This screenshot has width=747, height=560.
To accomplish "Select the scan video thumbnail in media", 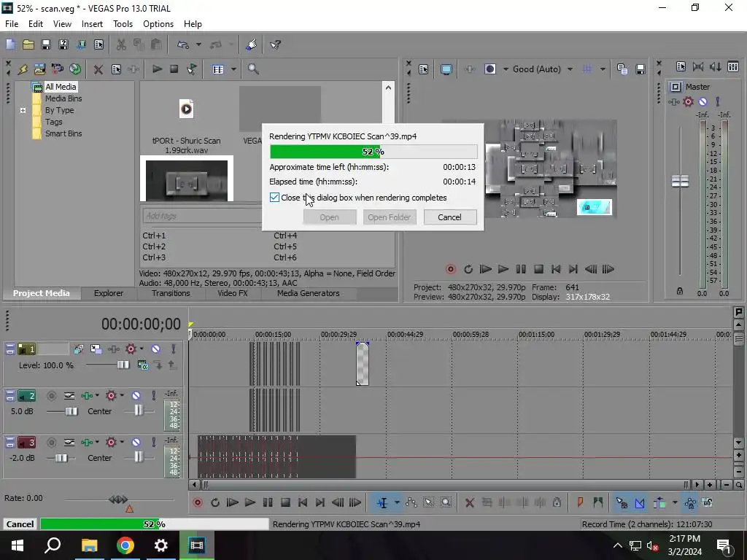I will pyautogui.click(x=186, y=181).
